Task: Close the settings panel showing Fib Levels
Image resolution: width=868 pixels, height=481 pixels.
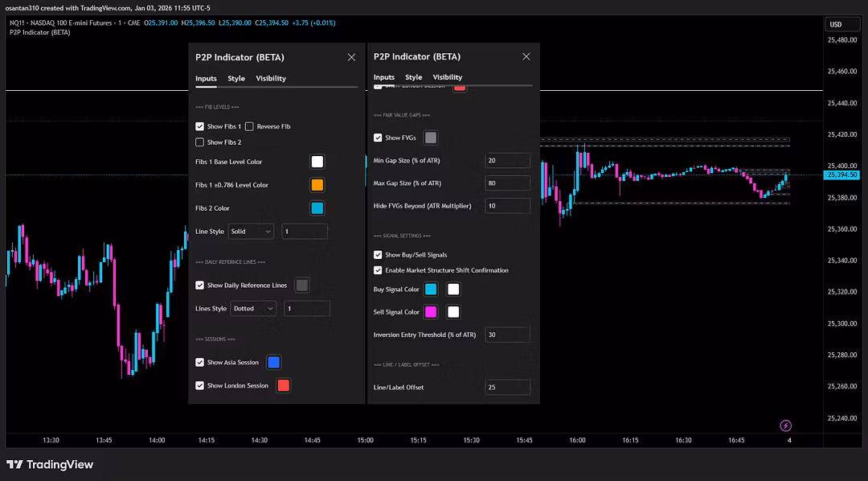Action: coord(351,57)
